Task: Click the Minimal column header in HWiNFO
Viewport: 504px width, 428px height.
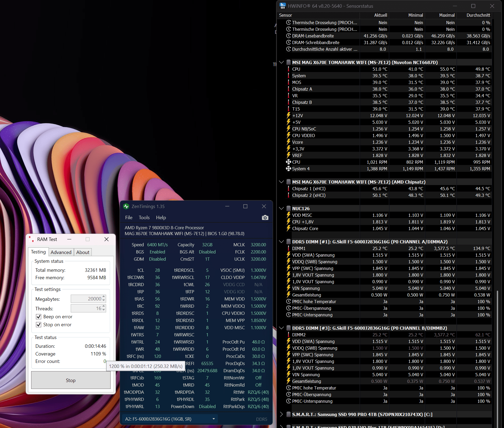Action: pos(407,15)
